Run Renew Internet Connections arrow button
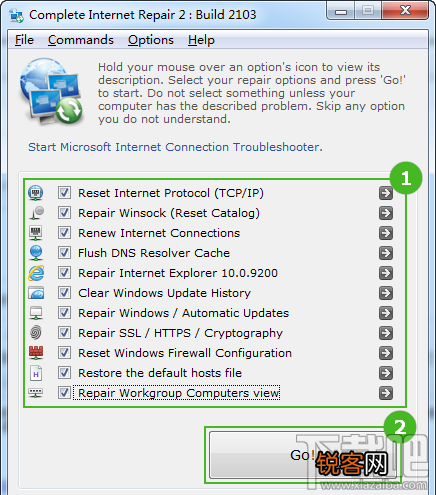The height and width of the screenshot is (495, 436). (x=386, y=233)
